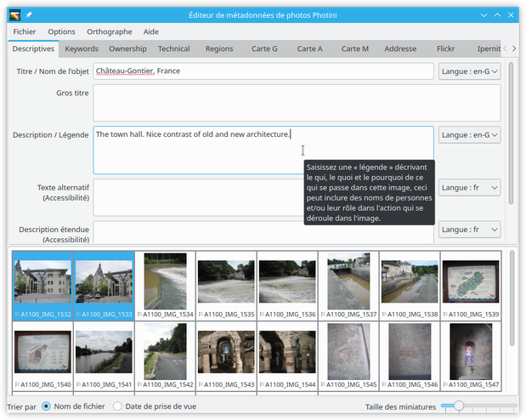Image resolution: width=526 pixels, height=420 pixels.
Task: Open the Orthographe menu
Action: 110,31
